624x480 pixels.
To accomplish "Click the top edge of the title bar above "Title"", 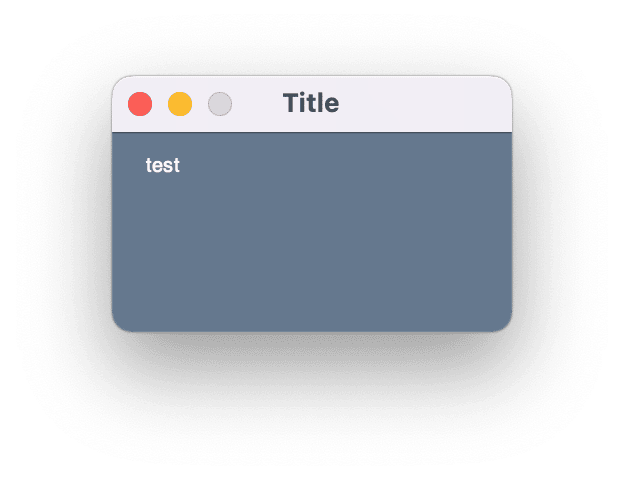I will (311, 78).
